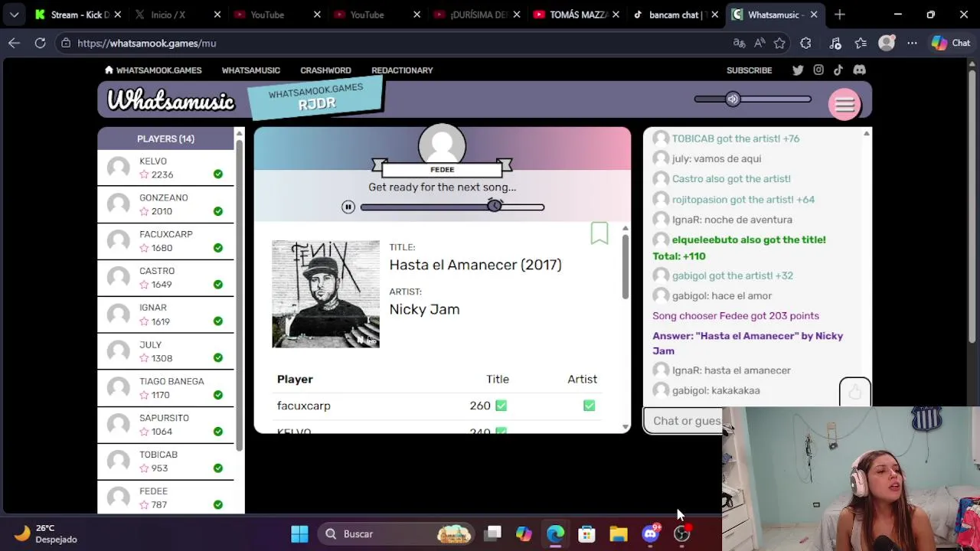Click the green check next to CASTRO
This screenshot has height=551, width=980.
click(218, 285)
